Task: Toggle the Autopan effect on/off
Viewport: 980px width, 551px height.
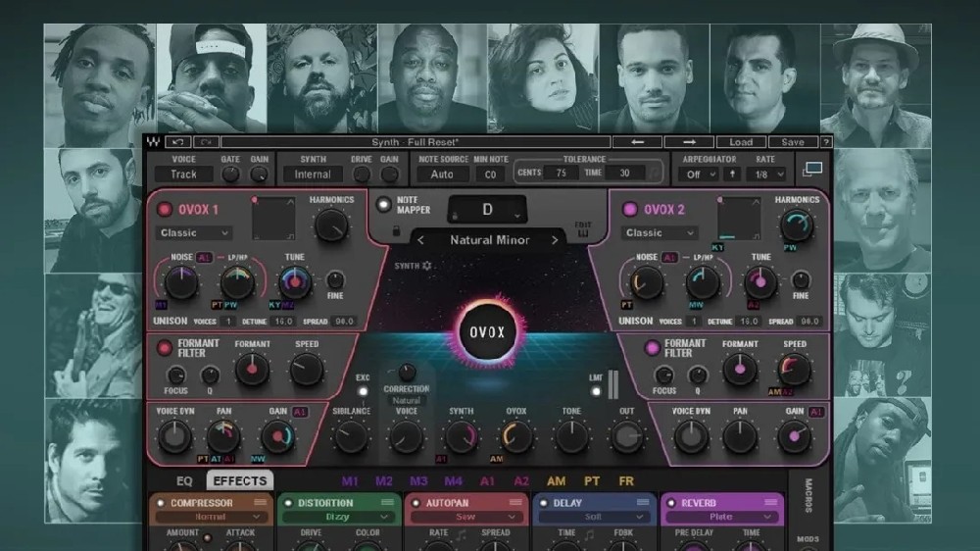Action: pos(416,503)
